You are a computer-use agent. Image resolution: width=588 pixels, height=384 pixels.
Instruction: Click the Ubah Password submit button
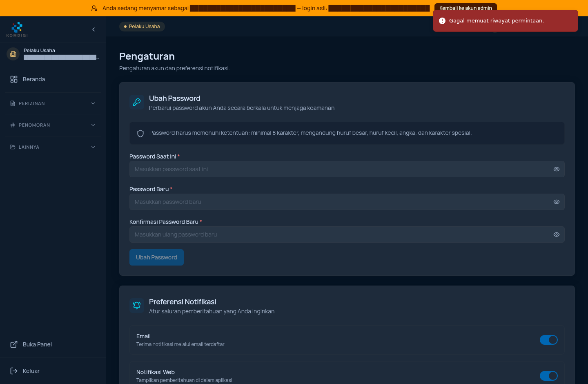click(x=156, y=257)
